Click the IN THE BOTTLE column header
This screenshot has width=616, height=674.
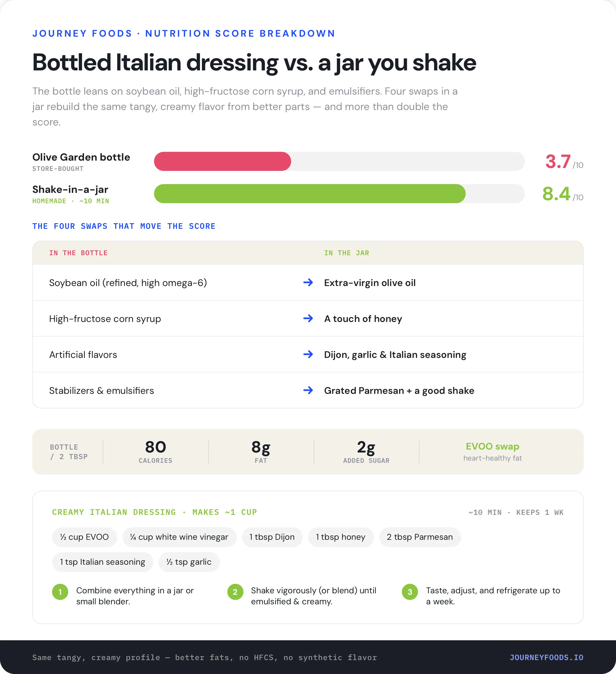[78, 253]
